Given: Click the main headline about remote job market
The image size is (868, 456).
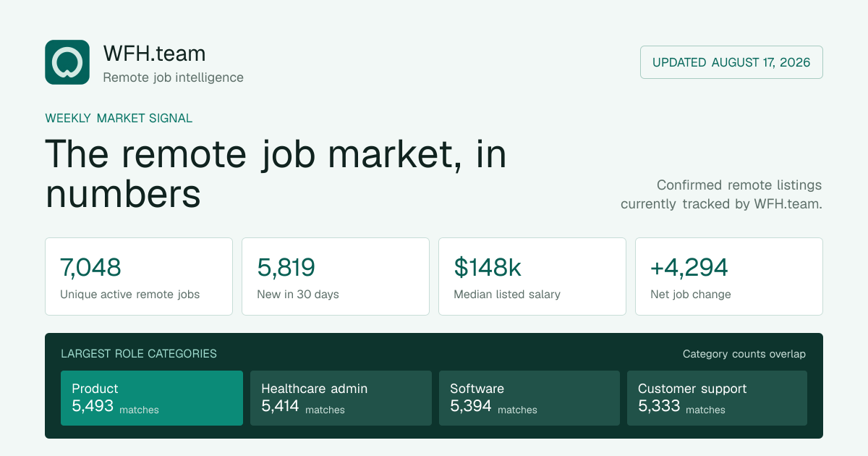Looking at the screenshot, I should [x=276, y=174].
